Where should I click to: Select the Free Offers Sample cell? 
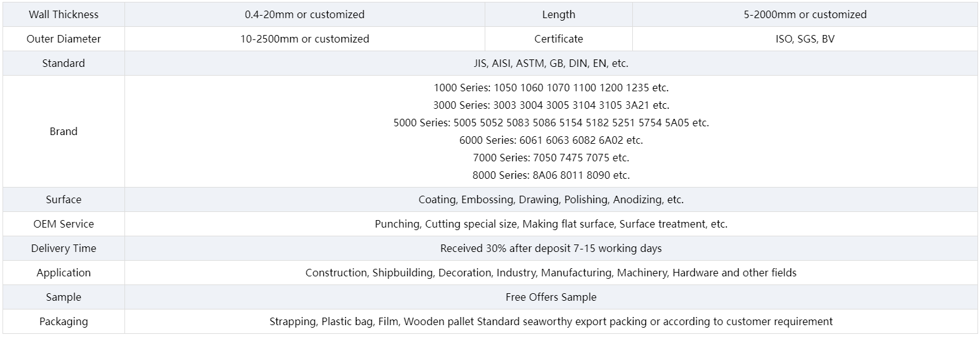[551, 297]
